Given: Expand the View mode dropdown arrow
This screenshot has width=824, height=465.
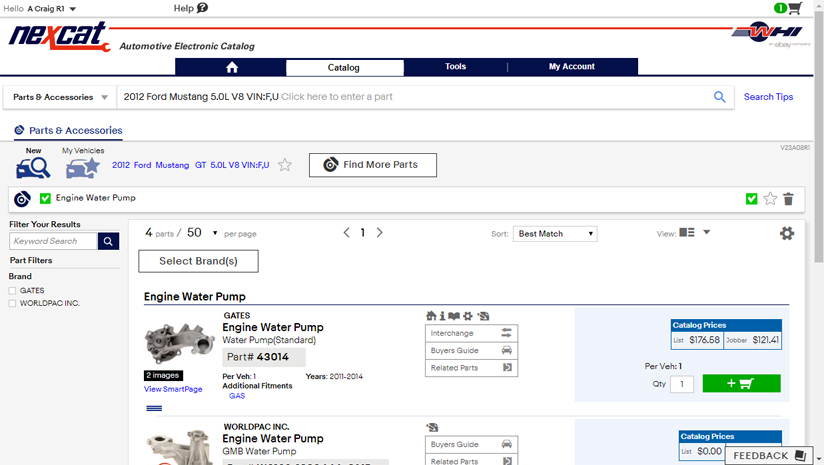Looking at the screenshot, I should 707,232.
